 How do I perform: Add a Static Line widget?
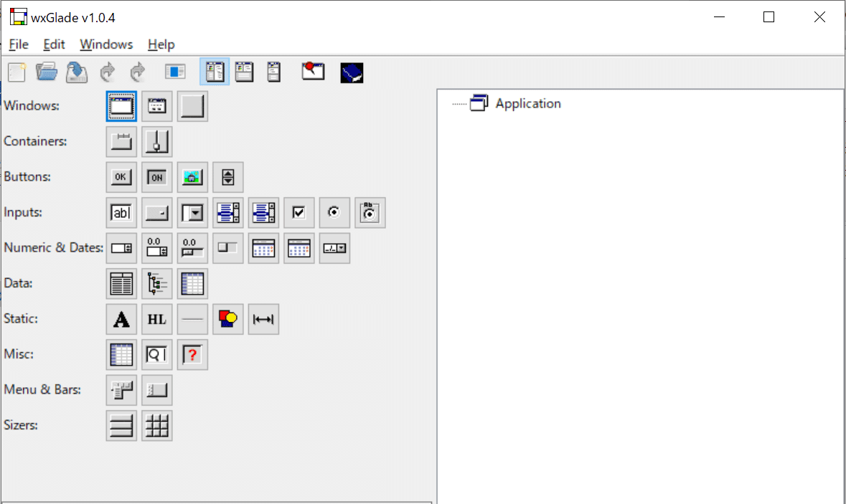tap(192, 320)
